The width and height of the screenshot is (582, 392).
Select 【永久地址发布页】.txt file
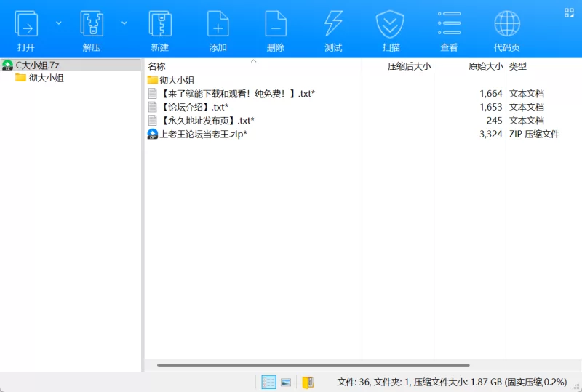coord(207,120)
